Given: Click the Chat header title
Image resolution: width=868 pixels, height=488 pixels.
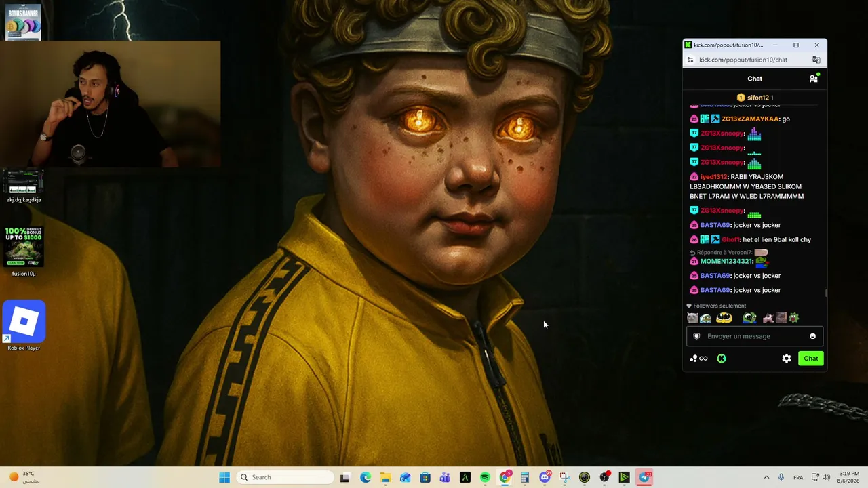Looking at the screenshot, I should point(755,79).
